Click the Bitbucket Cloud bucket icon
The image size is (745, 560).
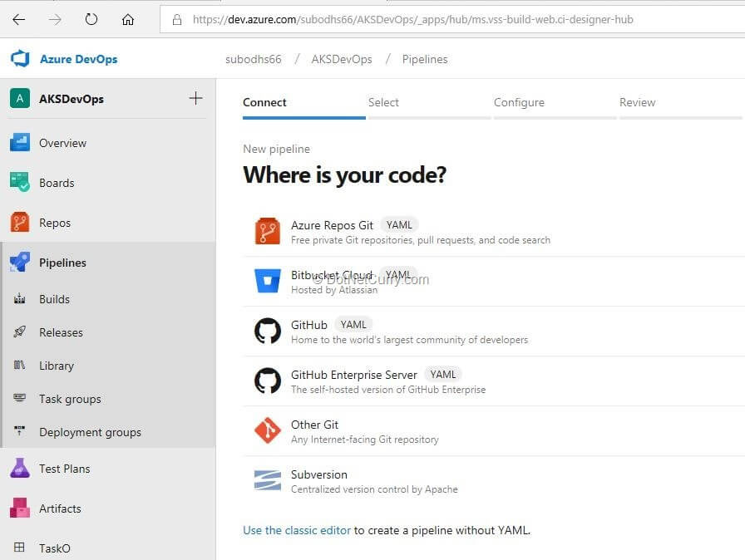click(268, 281)
